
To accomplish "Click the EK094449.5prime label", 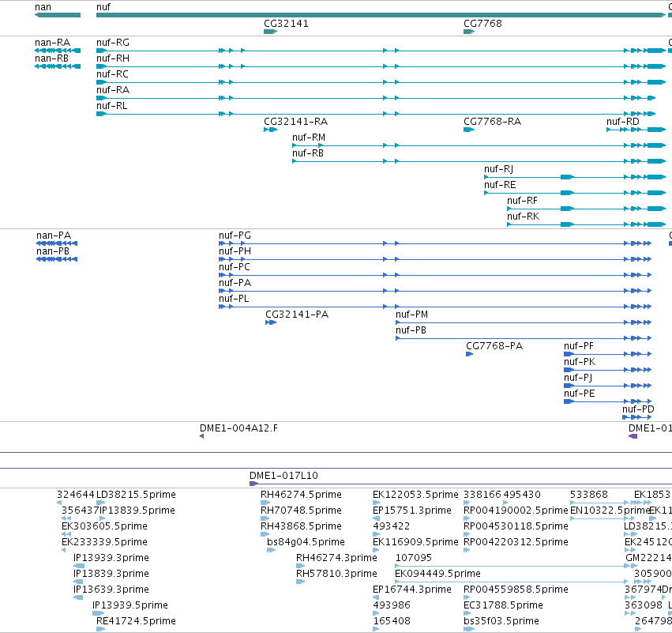I will click(x=437, y=575).
